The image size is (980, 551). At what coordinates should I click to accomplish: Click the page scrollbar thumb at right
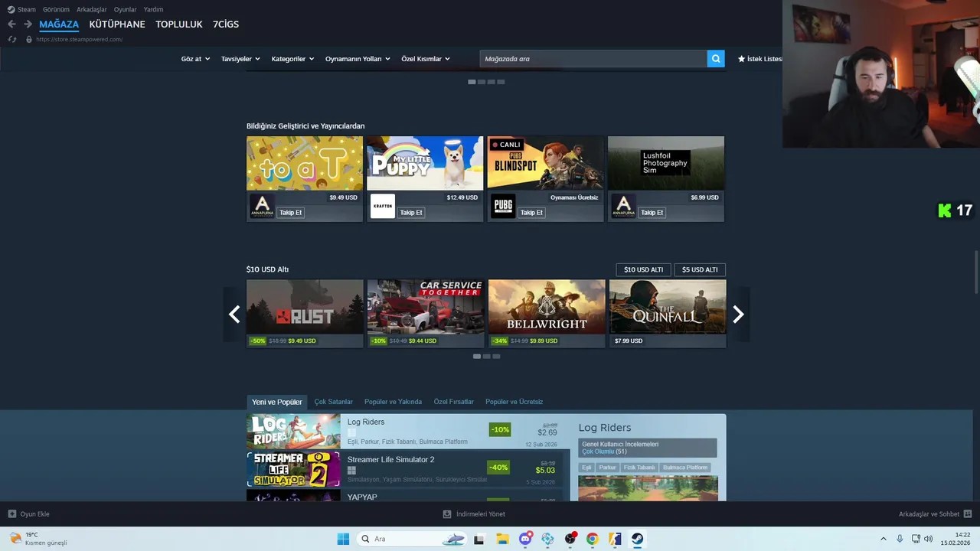(976, 271)
